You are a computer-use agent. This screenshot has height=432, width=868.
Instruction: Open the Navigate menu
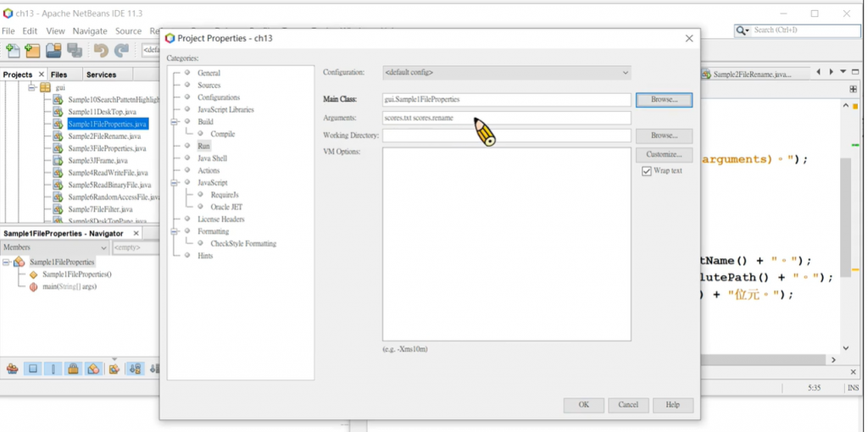[90, 31]
